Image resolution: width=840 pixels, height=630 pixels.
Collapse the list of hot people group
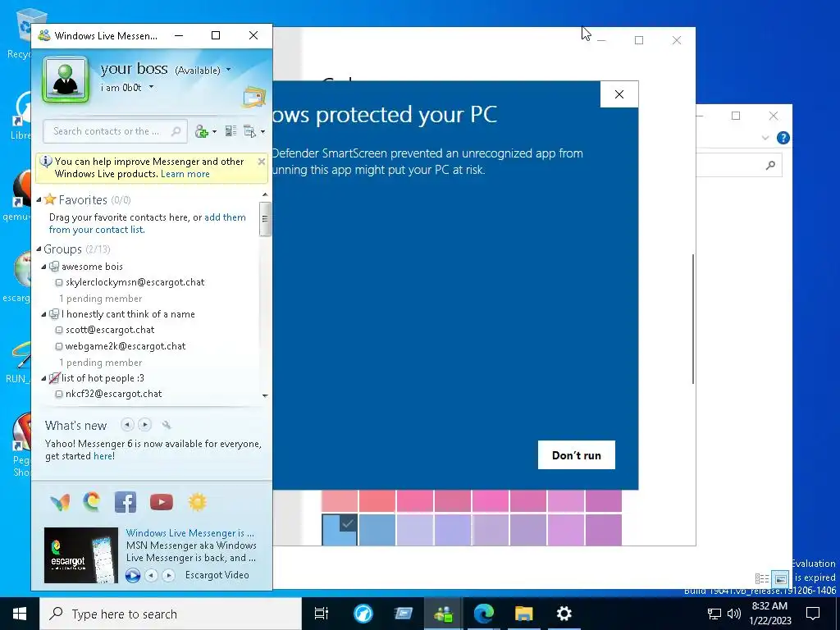click(x=44, y=378)
